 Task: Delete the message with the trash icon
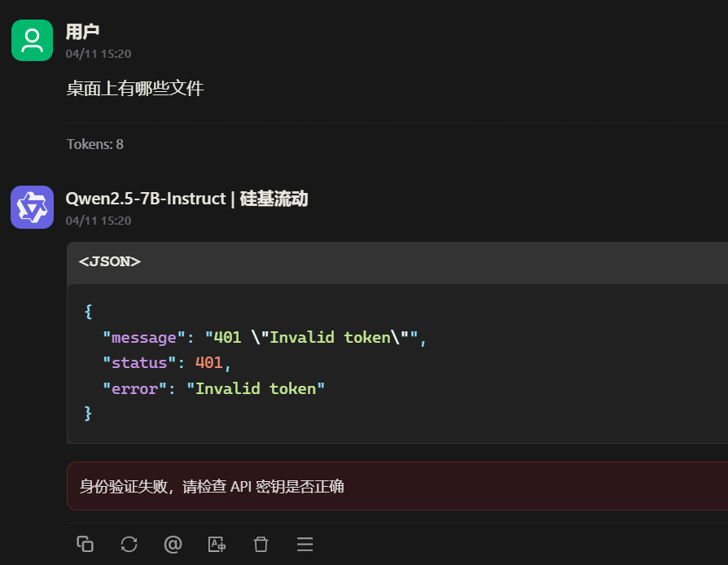coord(261,544)
